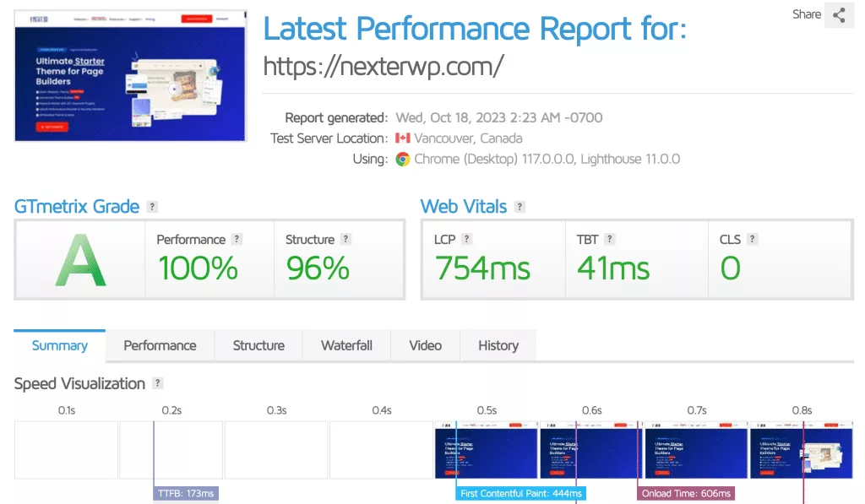The image size is (865, 504).
Task: Select the 0.8s filmstrip frame
Action: coord(801,450)
